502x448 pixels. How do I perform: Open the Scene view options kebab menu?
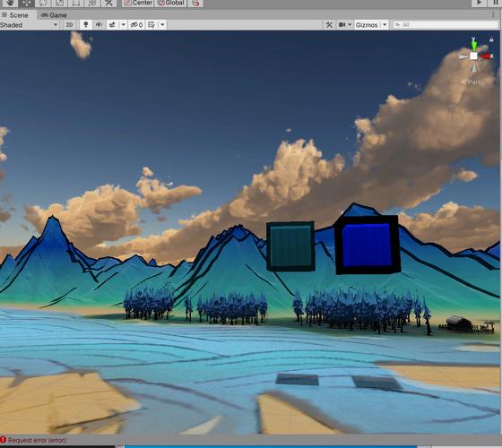(x=493, y=14)
